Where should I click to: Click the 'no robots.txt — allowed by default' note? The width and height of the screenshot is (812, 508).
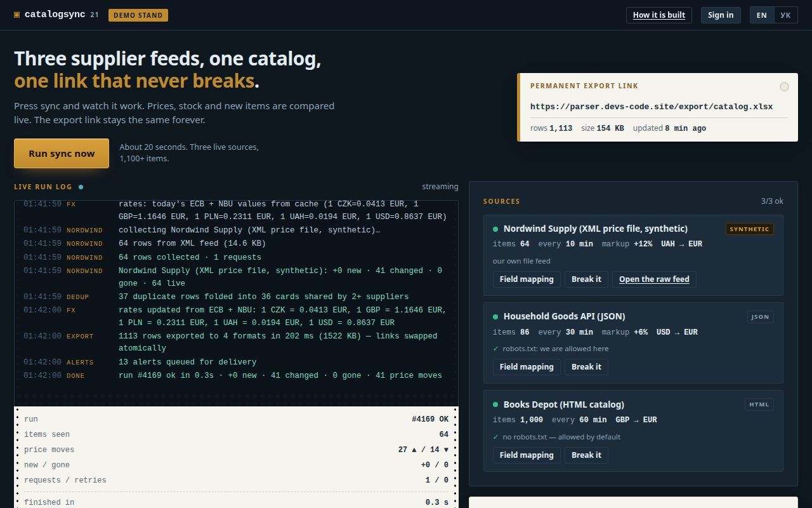[556, 437]
